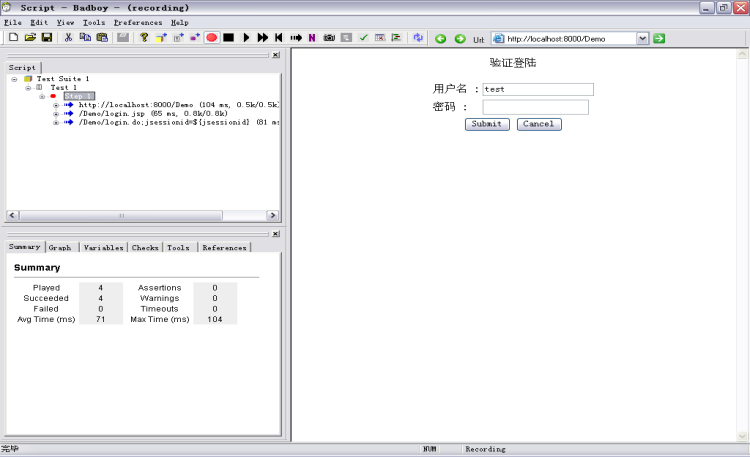Viewport: 750px width, 457px height.
Task: Select the /Demo/login.jsp request row
Action: click(153, 113)
